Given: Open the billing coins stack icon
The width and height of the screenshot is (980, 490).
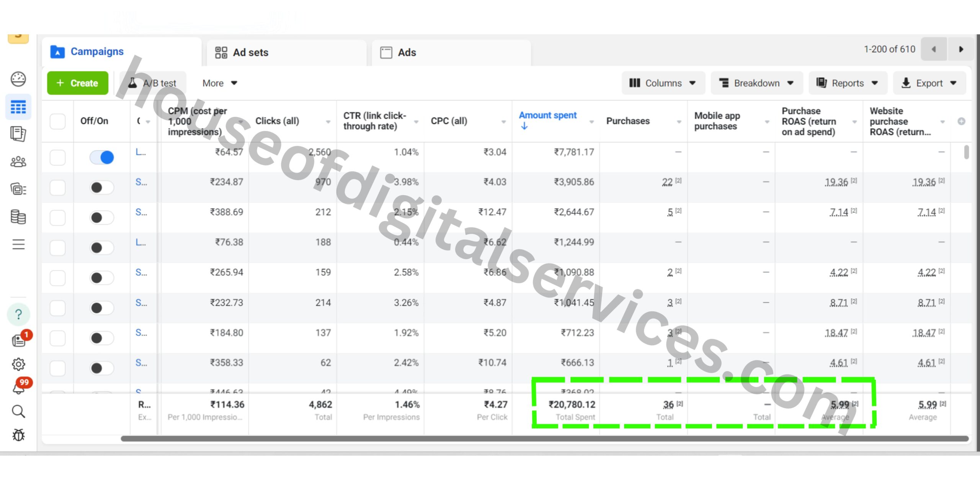Looking at the screenshot, I should pyautogui.click(x=18, y=217).
